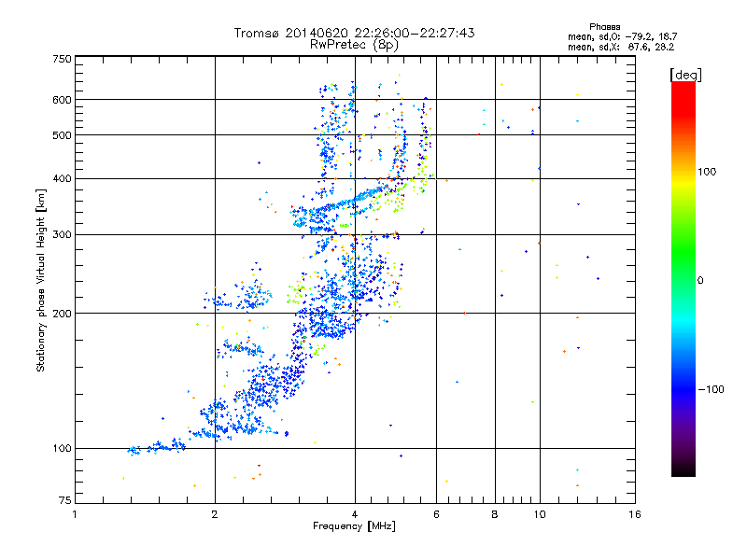Image resolution: width=747 pixels, height=560 pixels.
Task: Click the 'Stationary phase Virtual Height [km]' axis label
Action: (41, 280)
